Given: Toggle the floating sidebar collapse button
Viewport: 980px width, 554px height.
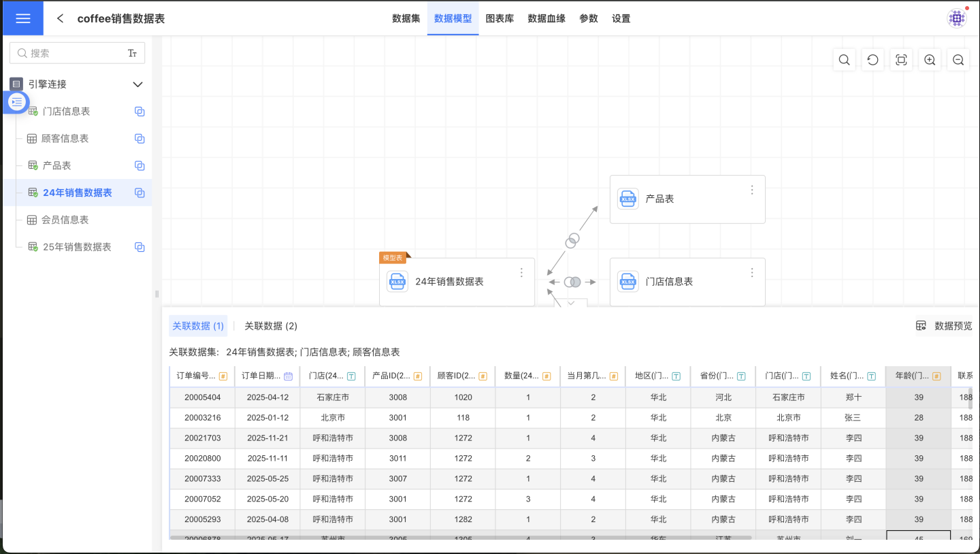Looking at the screenshot, I should coord(18,102).
